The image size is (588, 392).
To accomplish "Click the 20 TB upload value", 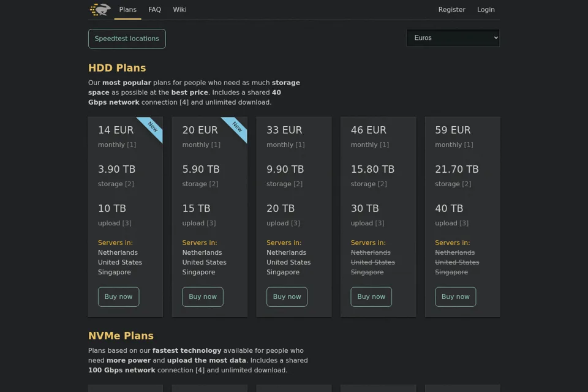I will tap(281, 209).
